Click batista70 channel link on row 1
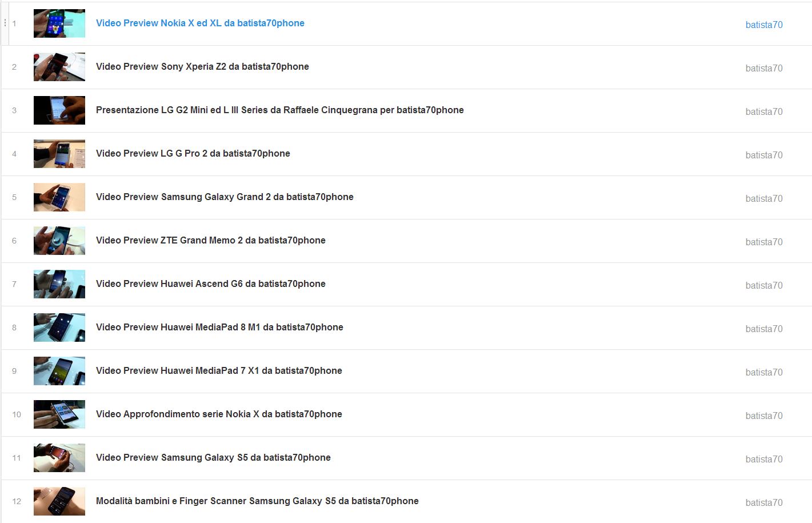This screenshot has width=812, height=523. 764,25
